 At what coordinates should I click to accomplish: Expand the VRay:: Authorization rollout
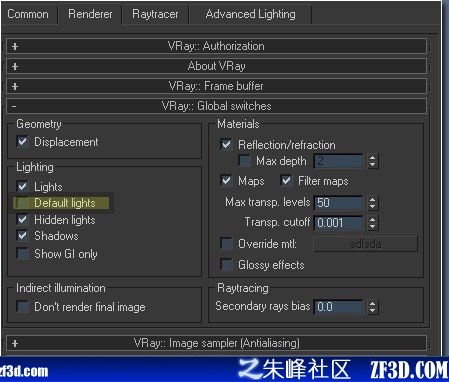pos(216,46)
